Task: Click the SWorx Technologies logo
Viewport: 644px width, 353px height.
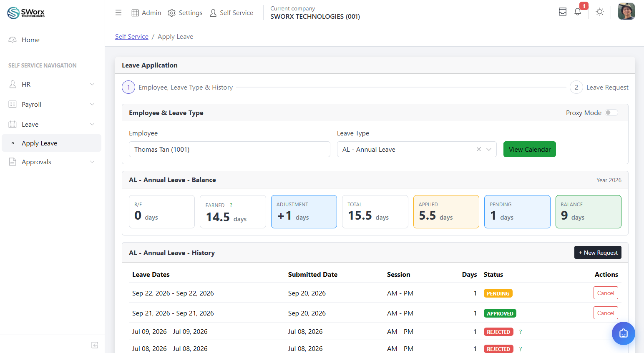Action: pyautogui.click(x=26, y=13)
